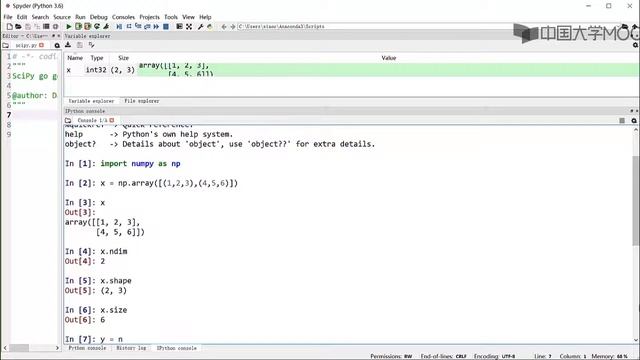
Task: Click the Step into function debug icon
Action: 138,27
